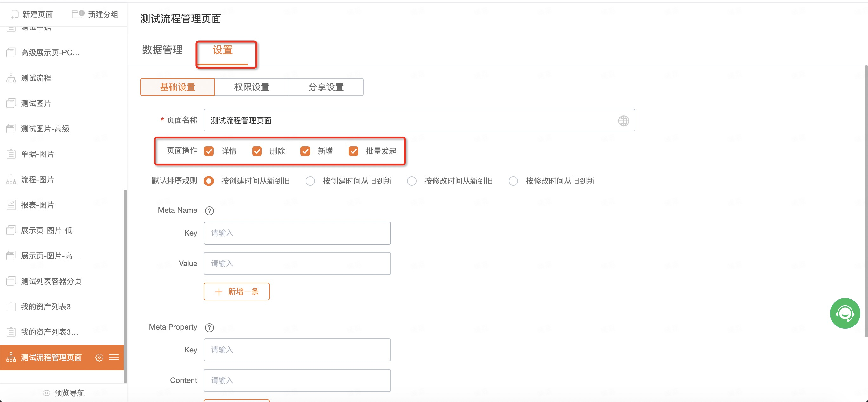Click the Meta Property help question icon
The image size is (868, 402).
click(209, 327)
